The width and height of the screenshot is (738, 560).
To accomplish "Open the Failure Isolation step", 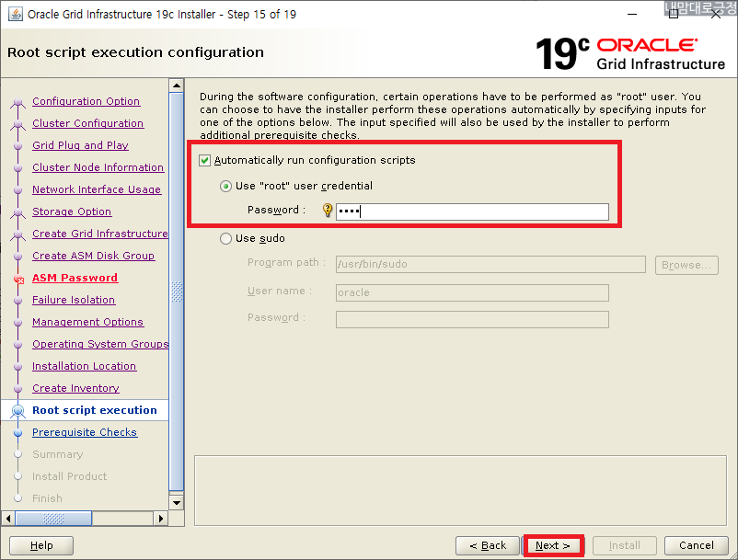I will pos(74,300).
